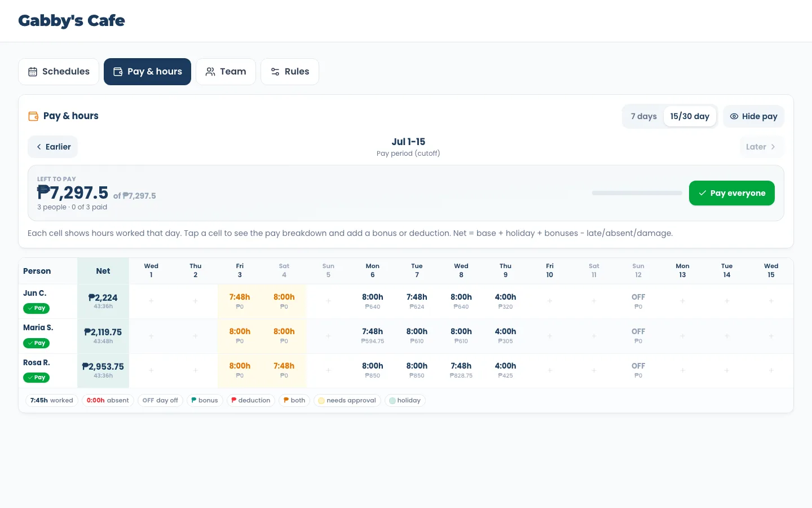Viewport: 812px width, 508px height.
Task: Click holiday green legend swatch
Action: (x=392, y=401)
